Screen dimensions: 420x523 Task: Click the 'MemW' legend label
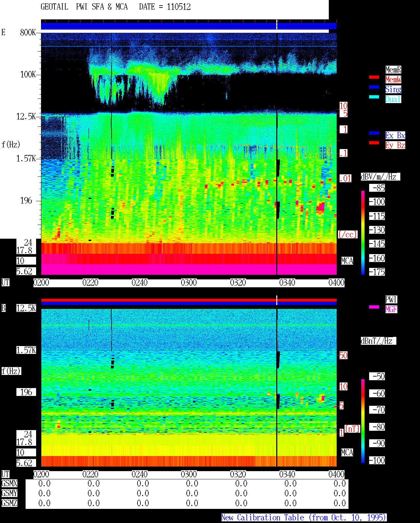[x=393, y=79]
